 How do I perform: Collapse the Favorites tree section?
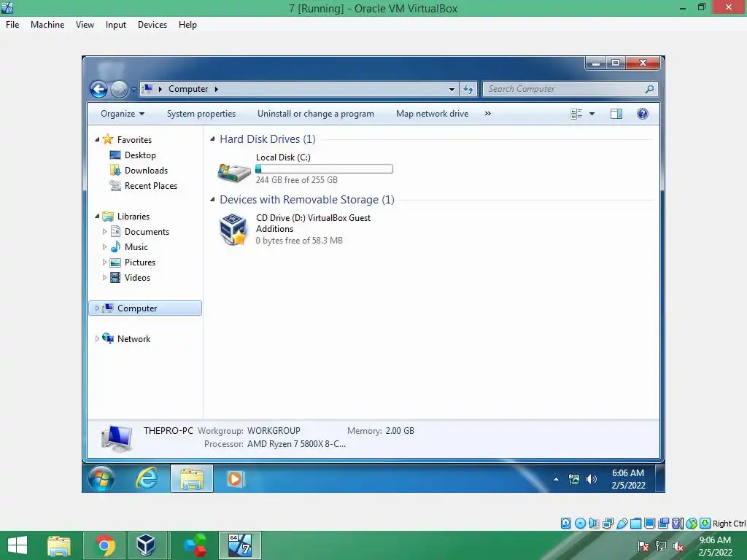(x=97, y=139)
